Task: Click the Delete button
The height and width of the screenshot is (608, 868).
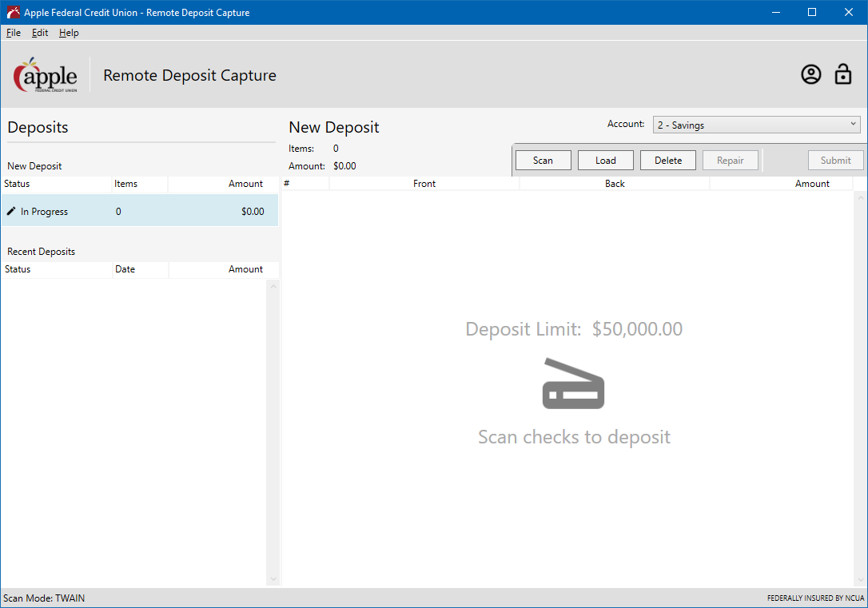Action: (668, 161)
